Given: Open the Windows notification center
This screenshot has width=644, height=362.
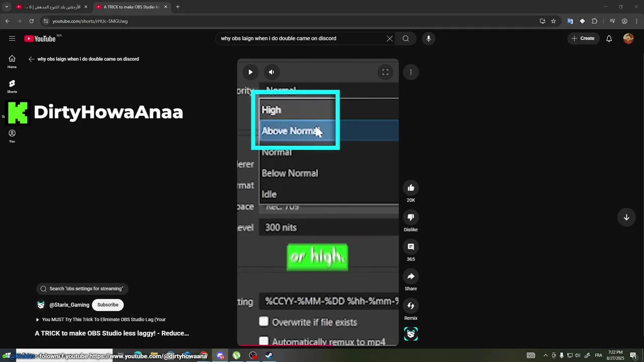Looking at the screenshot, I should pyautogui.click(x=633, y=355).
